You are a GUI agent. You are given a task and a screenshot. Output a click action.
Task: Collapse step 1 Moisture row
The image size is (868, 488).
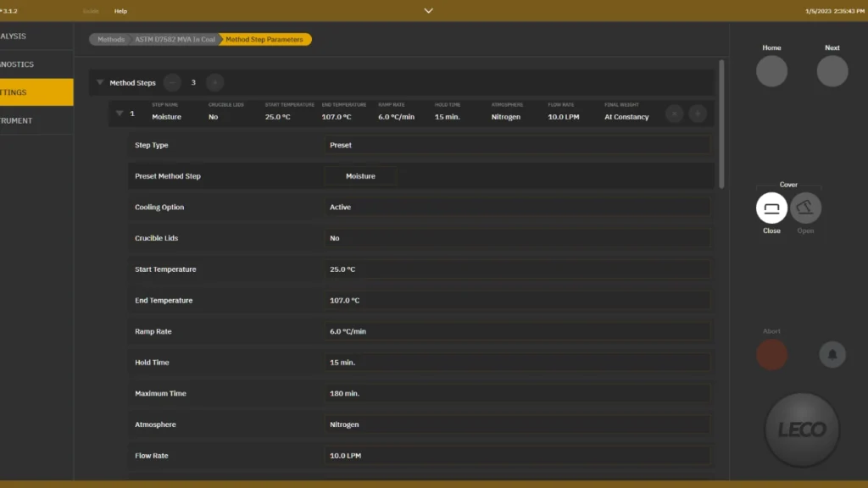point(119,114)
